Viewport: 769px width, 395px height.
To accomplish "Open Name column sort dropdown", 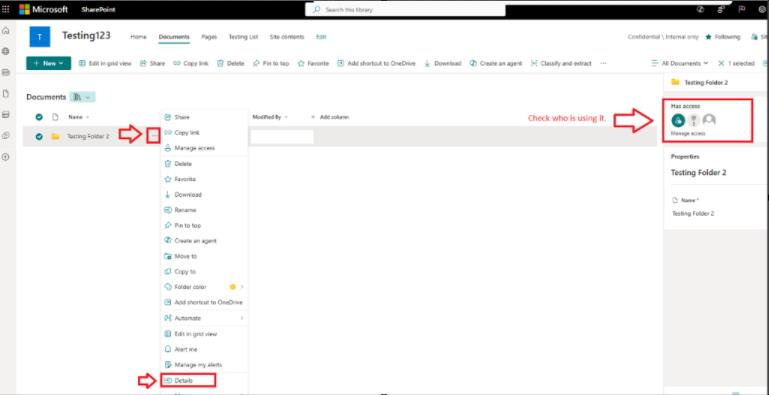I will pyautogui.click(x=79, y=117).
